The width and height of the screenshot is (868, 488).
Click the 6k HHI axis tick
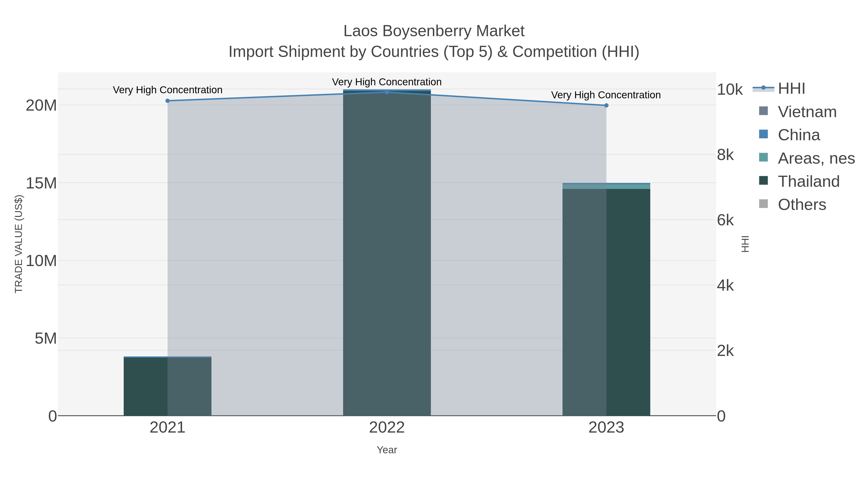point(726,220)
